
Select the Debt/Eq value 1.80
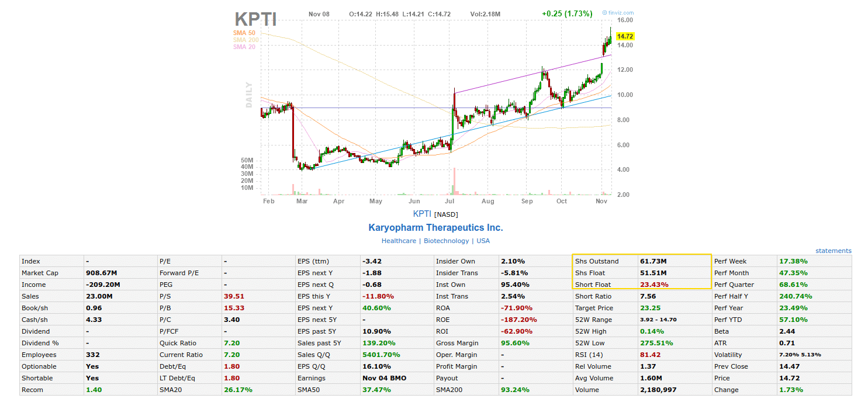pos(231,366)
